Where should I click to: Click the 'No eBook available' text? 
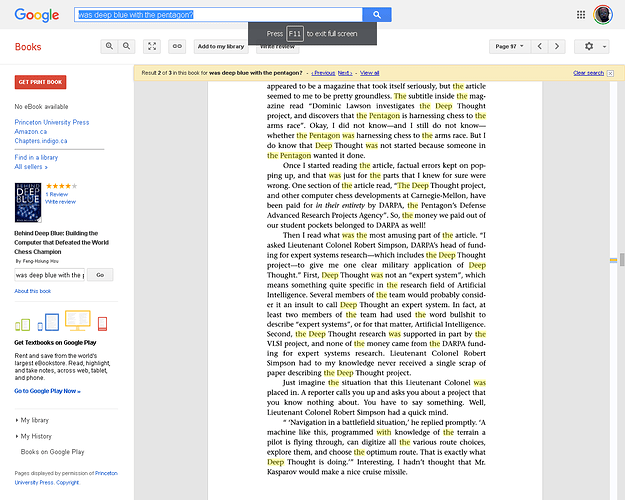(41, 106)
